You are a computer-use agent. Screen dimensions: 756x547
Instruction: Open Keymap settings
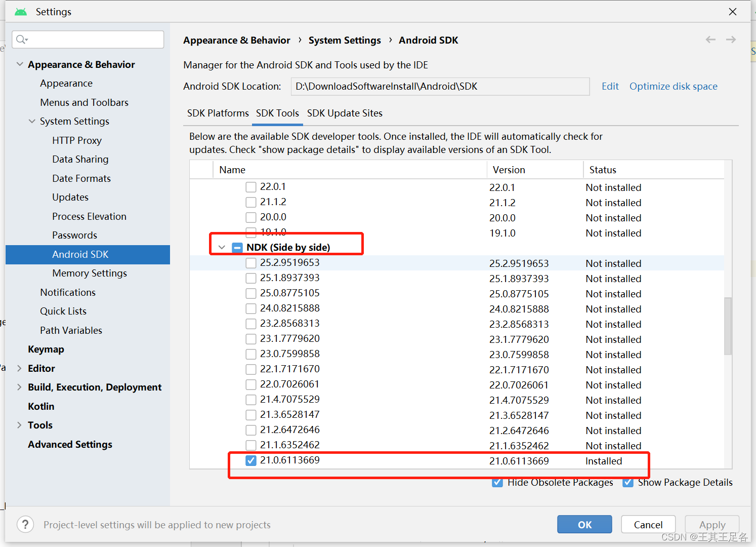point(46,349)
